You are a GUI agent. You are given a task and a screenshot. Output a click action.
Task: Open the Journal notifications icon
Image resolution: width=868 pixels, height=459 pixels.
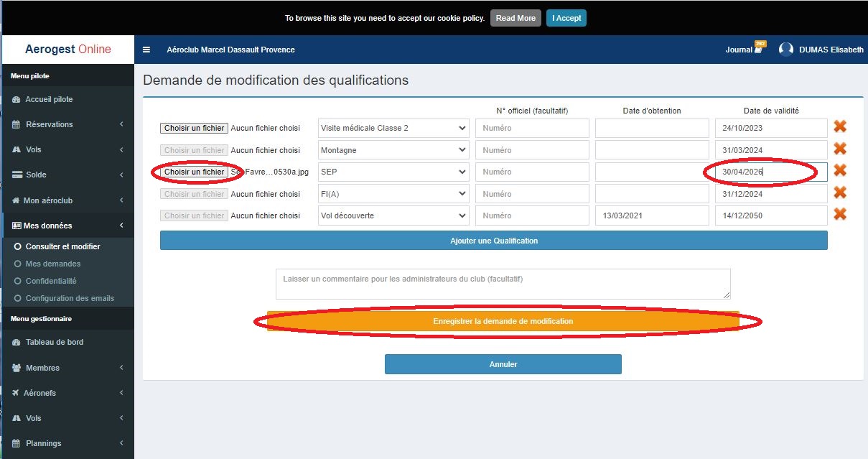coord(757,50)
